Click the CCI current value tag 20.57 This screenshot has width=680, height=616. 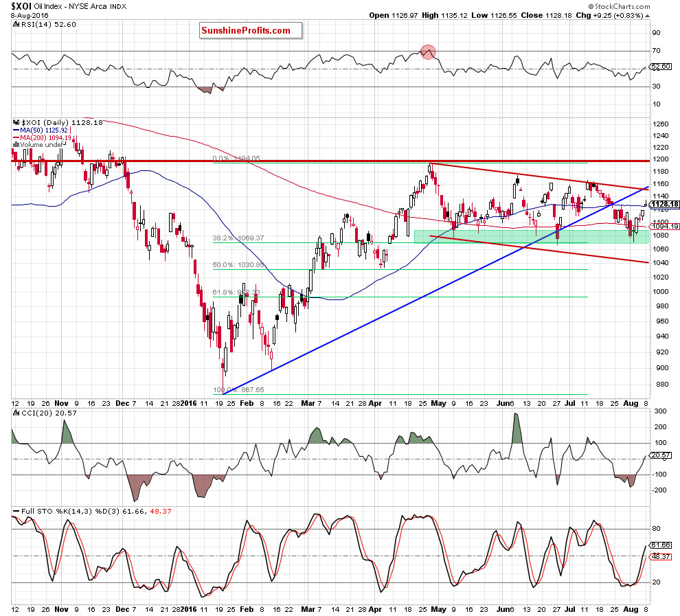661,455
